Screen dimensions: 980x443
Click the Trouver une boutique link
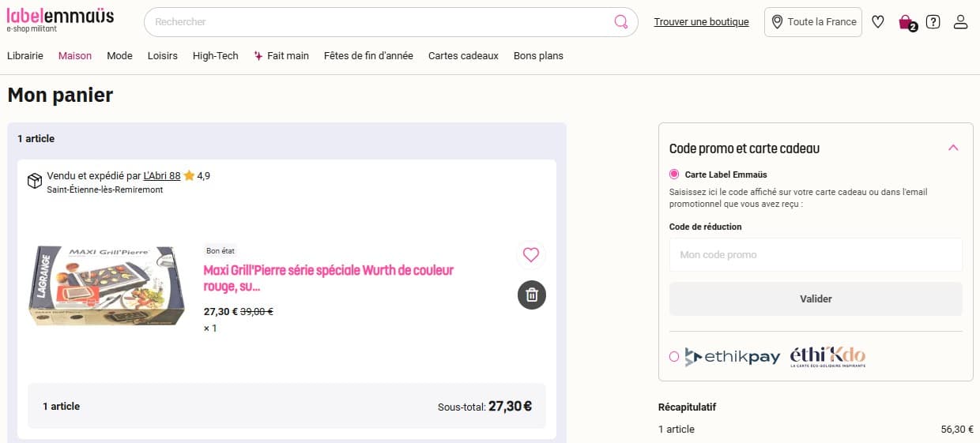pyautogui.click(x=701, y=22)
